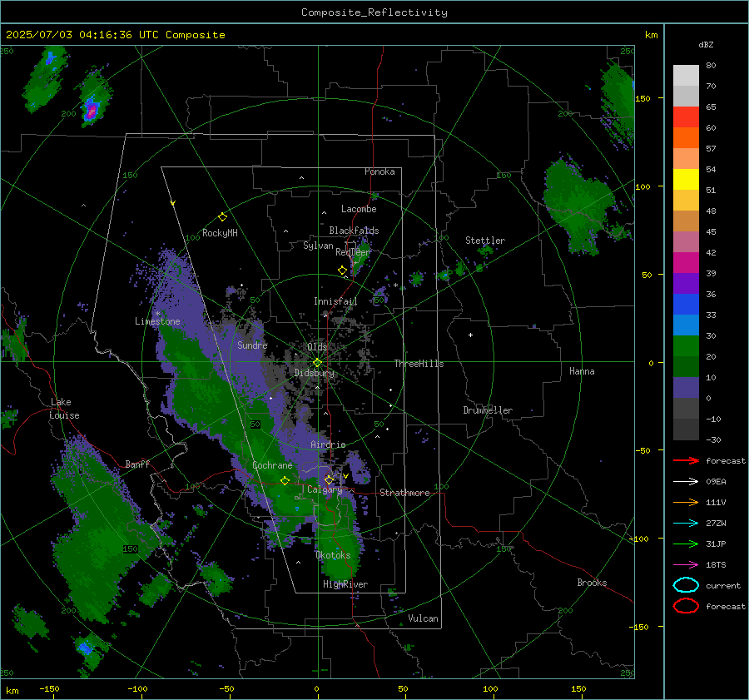
Task: Click the slate purple 0-10 dBZ swatch
Action: tap(686, 388)
